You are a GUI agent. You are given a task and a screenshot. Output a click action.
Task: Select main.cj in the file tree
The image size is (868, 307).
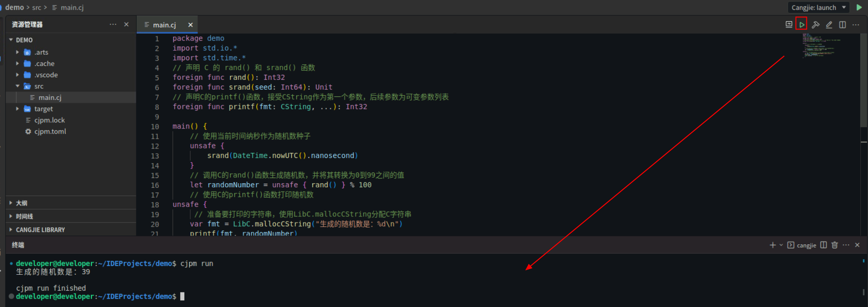71,98
